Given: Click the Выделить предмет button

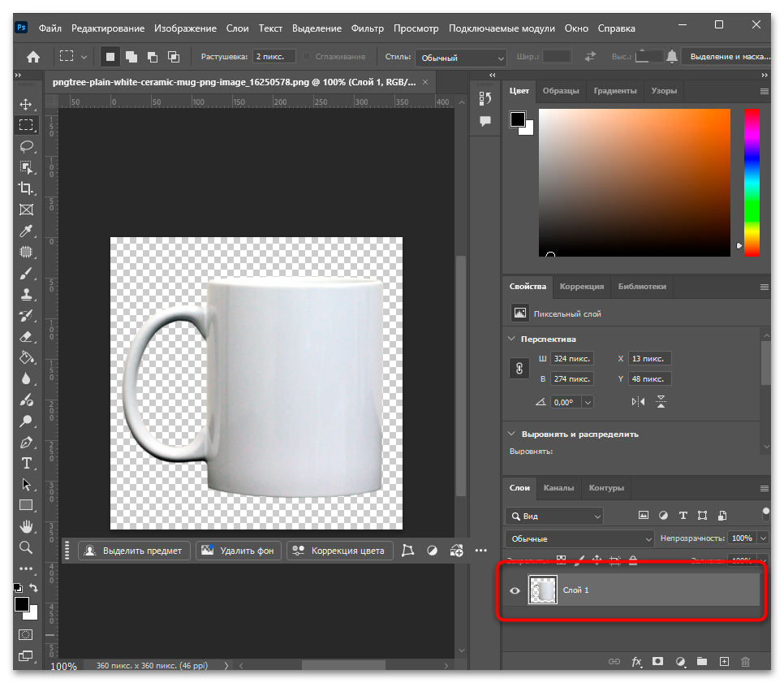Looking at the screenshot, I should 134,551.
